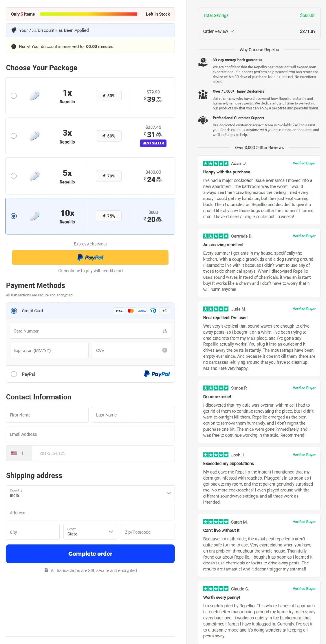The height and width of the screenshot is (644, 326).
Task: Select the 3x Repellio best seller package
Action: 14,136
